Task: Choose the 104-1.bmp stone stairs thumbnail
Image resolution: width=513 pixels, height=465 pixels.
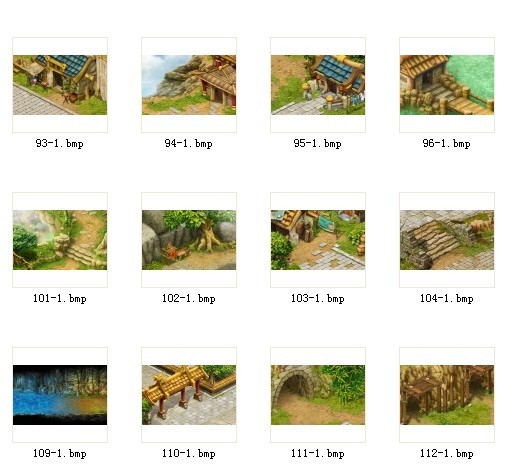Action: point(447,240)
